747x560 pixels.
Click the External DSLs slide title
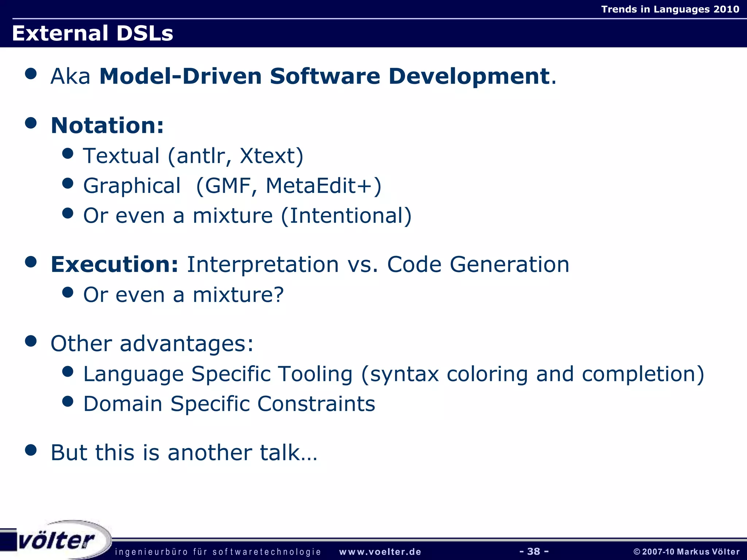(92, 33)
